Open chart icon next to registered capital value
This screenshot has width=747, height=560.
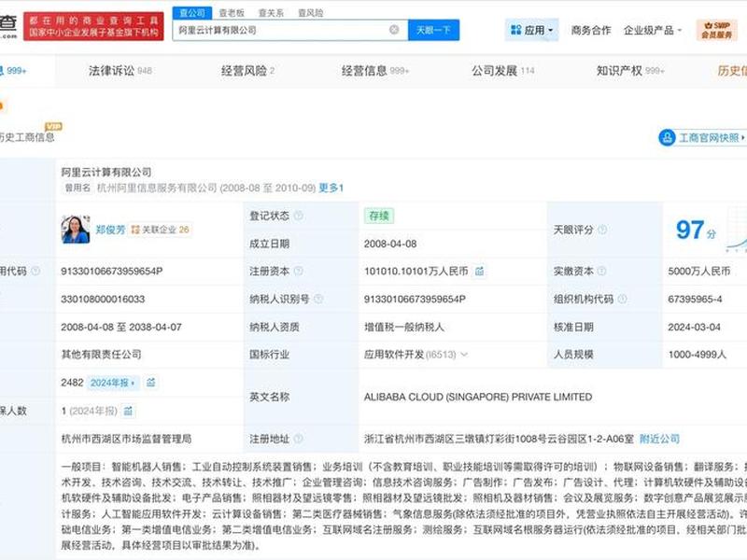pos(480,271)
